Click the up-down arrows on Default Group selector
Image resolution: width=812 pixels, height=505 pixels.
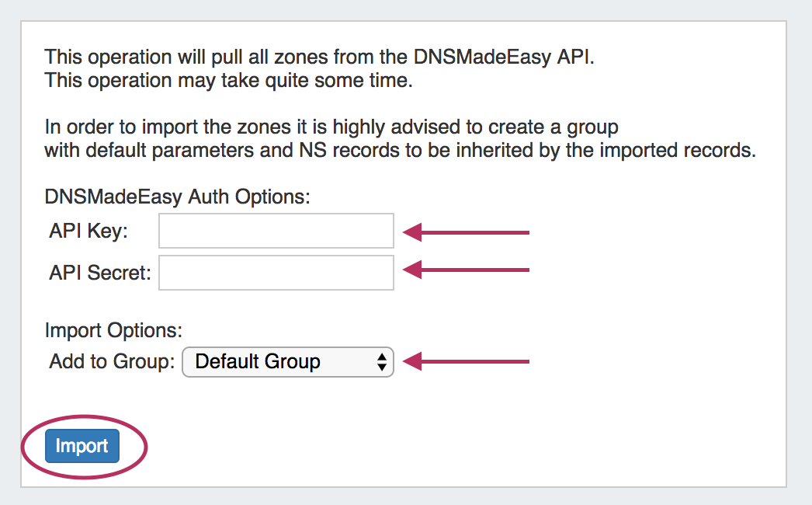[381, 361]
